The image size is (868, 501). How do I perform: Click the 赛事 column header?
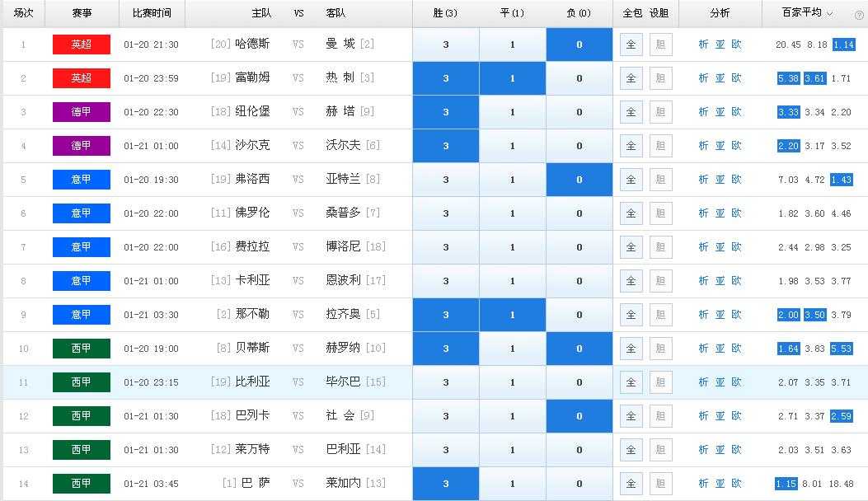82,12
